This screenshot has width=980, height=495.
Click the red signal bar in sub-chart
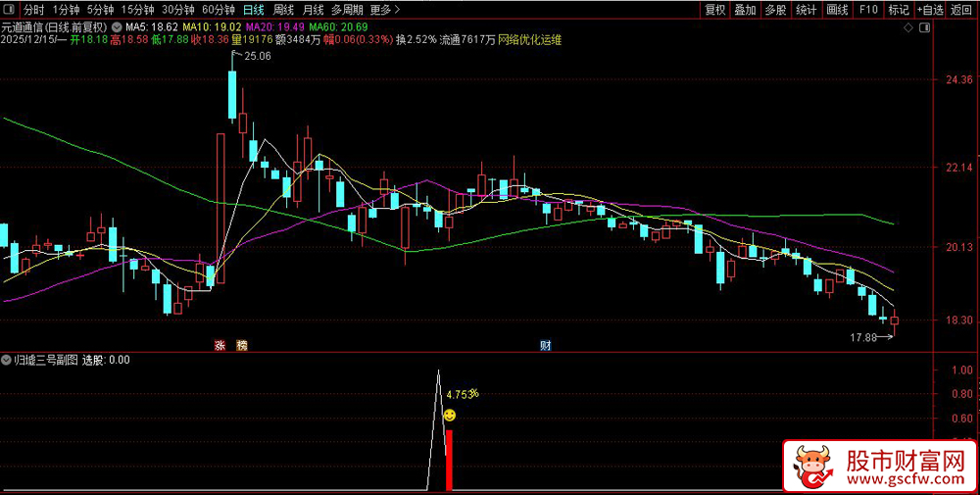click(x=449, y=460)
